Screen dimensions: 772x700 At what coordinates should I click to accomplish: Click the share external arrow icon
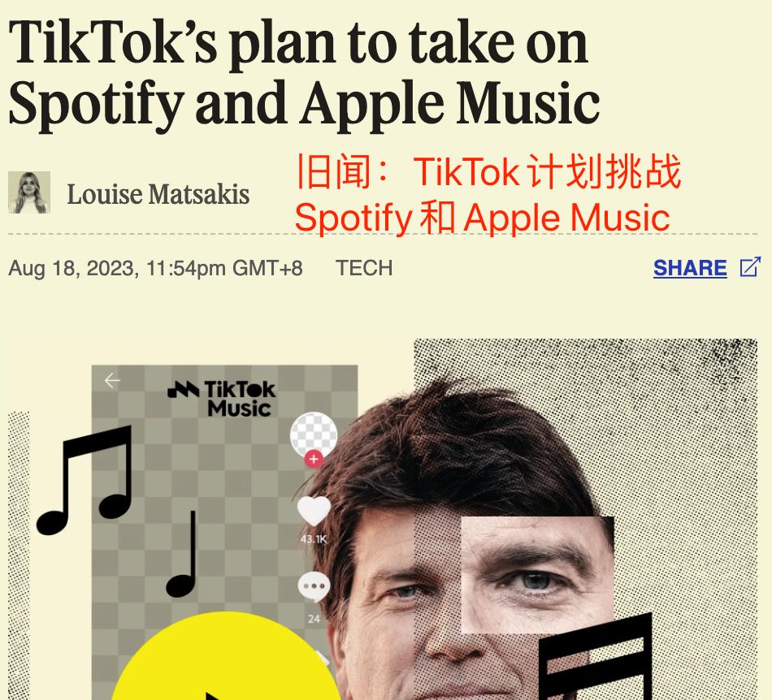tap(751, 267)
